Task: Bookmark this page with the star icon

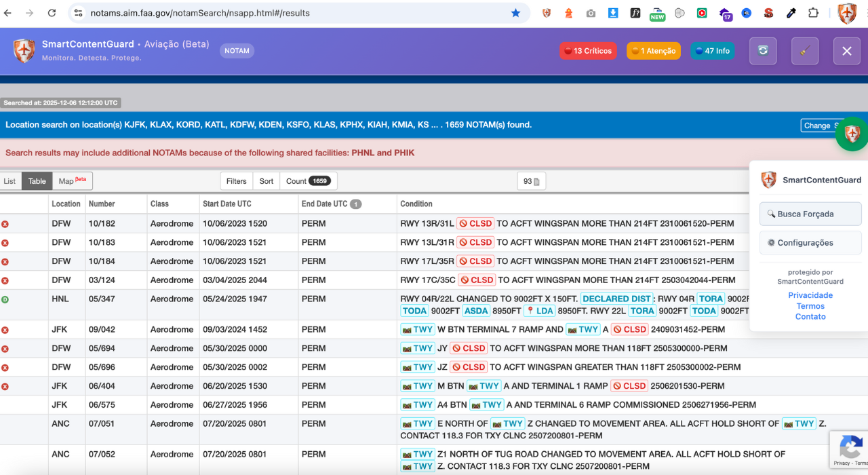Action: tap(516, 13)
